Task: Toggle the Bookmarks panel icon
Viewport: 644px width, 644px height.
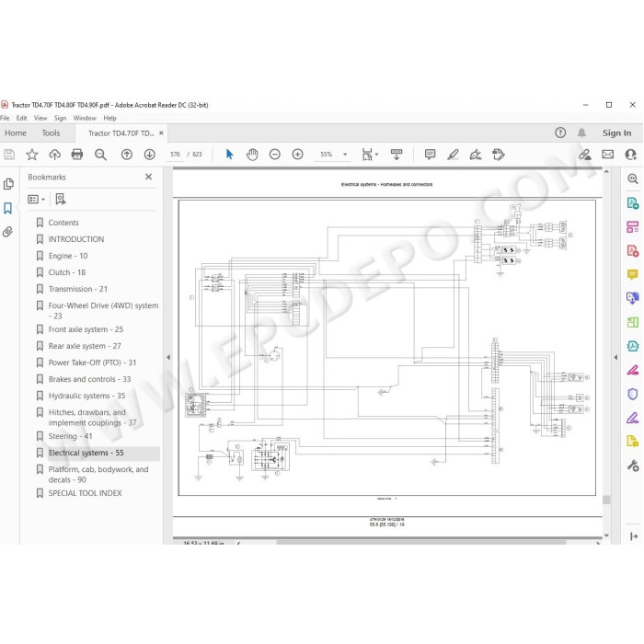Action: [x=7, y=208]
